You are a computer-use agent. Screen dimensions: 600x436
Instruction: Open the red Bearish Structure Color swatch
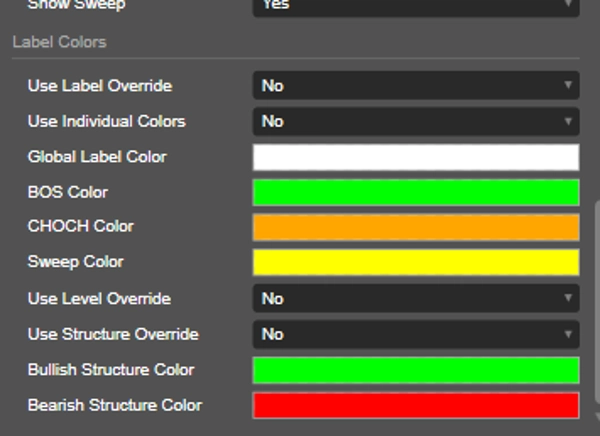click(x=416, y=405)
